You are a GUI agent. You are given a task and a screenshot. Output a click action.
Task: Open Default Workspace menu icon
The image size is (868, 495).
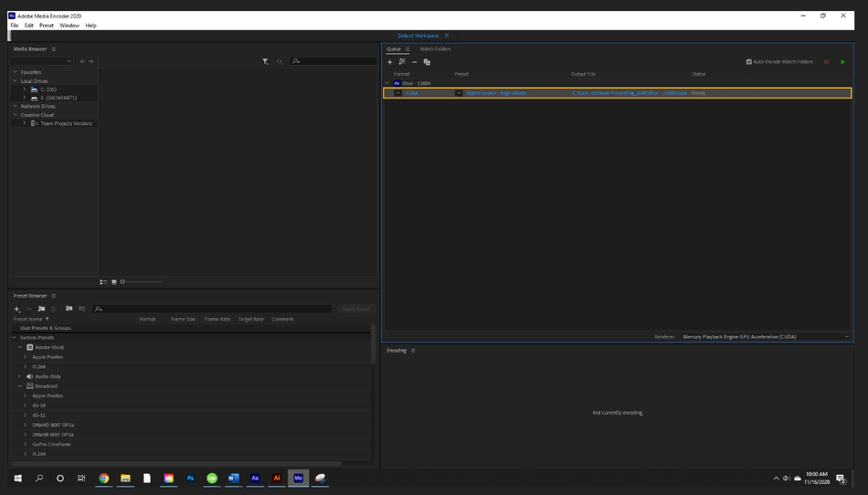[447, 36]
